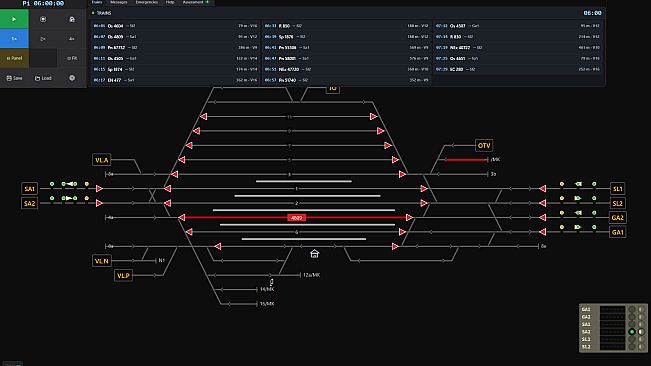Click the VLA siding label

click(101, 160)
